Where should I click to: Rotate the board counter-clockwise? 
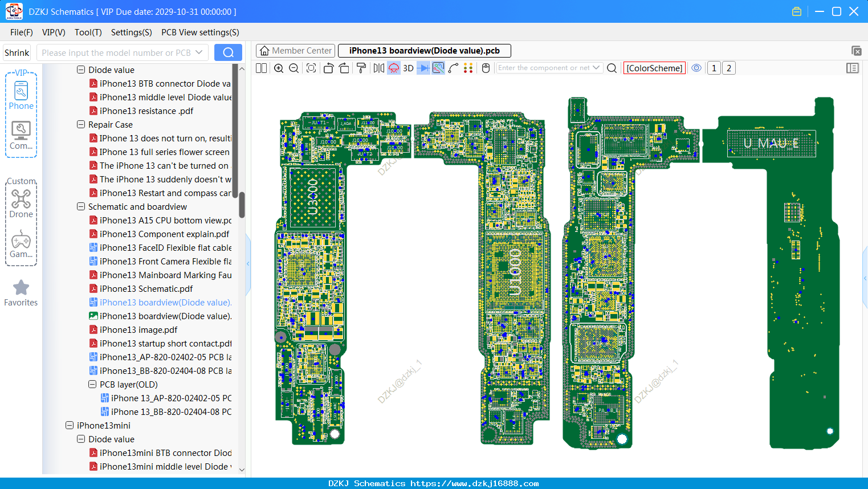tap(328, 68)
